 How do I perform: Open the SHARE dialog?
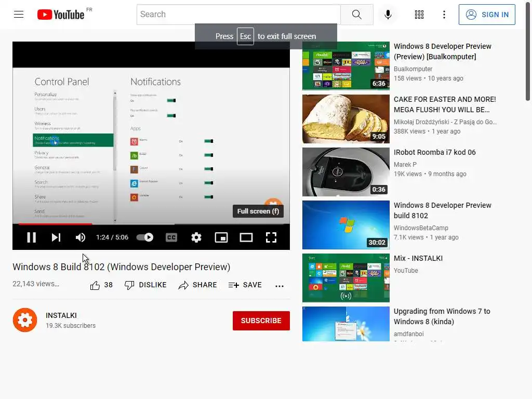pyautogui.click(x=197, y=285)
